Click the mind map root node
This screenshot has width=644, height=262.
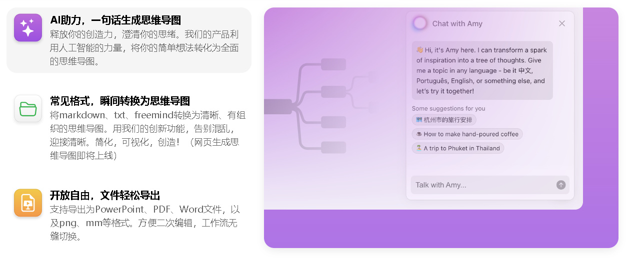point(278,107)
